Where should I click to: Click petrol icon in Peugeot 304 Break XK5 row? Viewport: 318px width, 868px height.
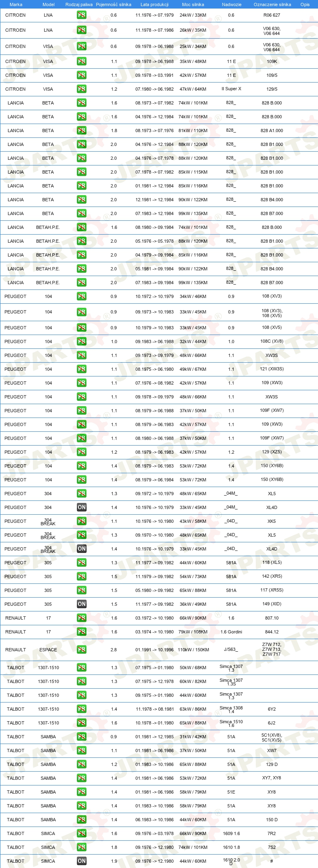tap(81, 521)
